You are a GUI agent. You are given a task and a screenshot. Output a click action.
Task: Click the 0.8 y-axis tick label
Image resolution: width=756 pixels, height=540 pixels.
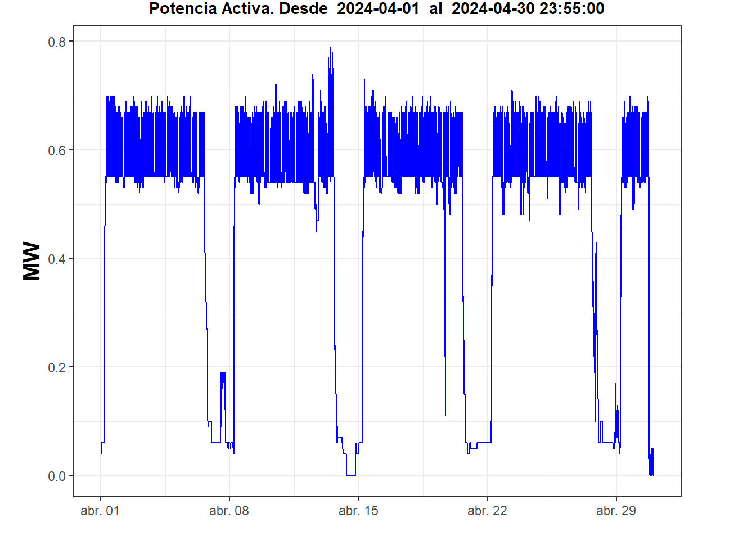tap(57, 42)
